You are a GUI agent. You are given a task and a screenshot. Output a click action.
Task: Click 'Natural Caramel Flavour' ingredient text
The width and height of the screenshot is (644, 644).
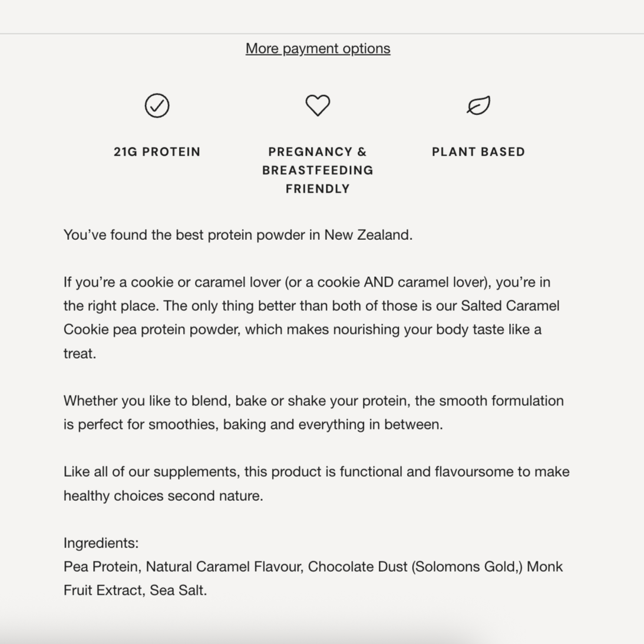point(223,567)
